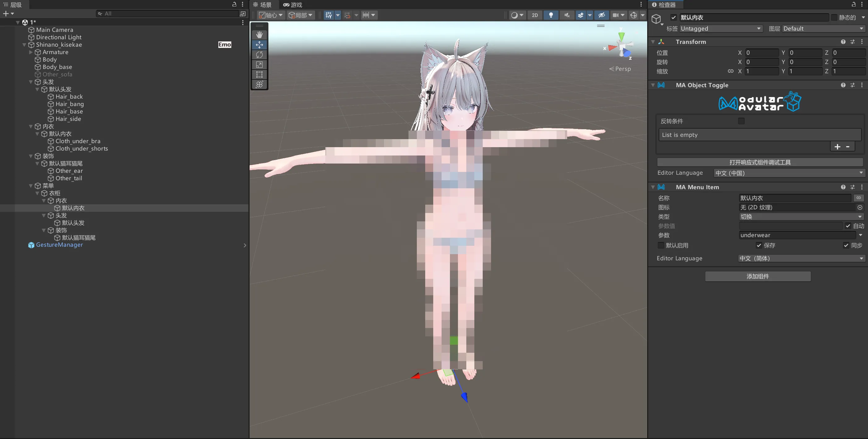
Task: Open the Default layer dropdown
Action: coord(823,29)
